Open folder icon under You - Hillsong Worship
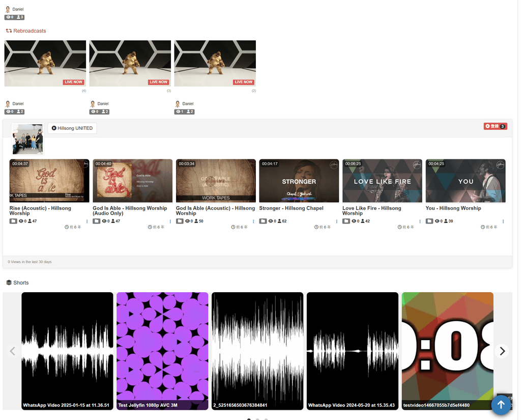 [x=429, y=221]
